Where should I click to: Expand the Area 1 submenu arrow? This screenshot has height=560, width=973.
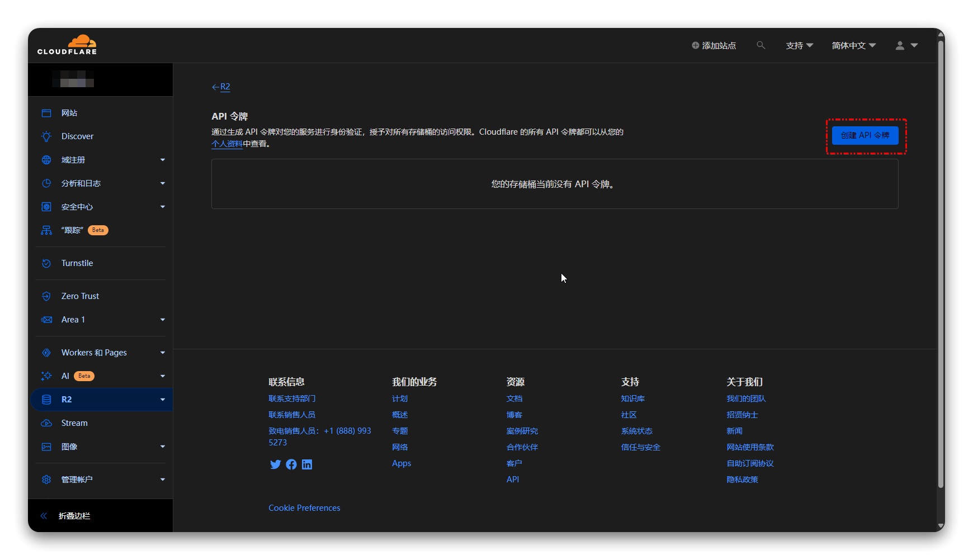coord(163,320)
